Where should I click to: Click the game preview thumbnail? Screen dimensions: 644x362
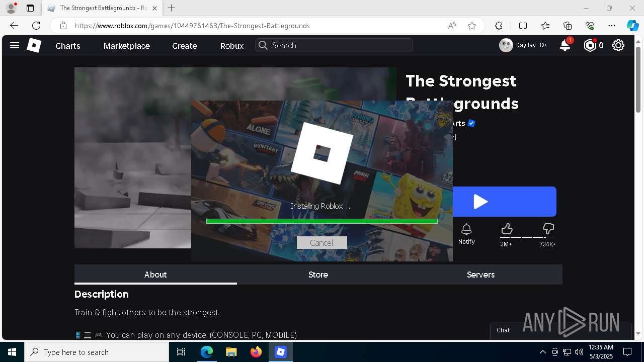pyautogui.click(x=133, y=158)
